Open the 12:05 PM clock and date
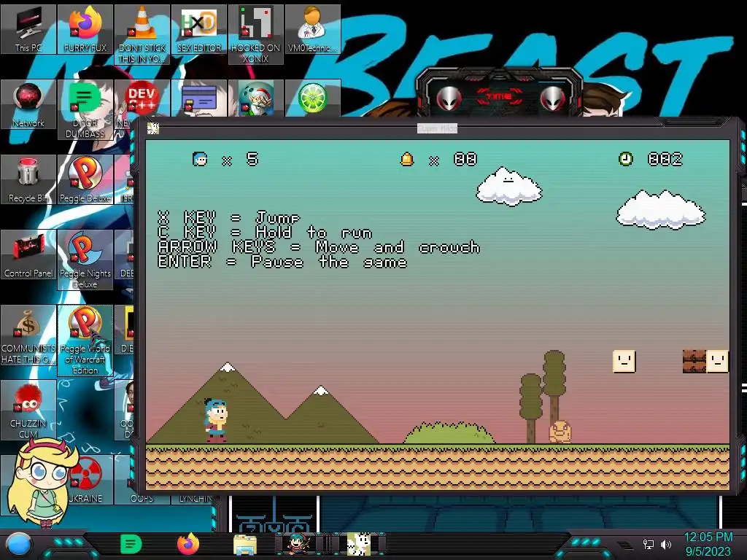This screenshot has width=747, height=560. (708, 544)
